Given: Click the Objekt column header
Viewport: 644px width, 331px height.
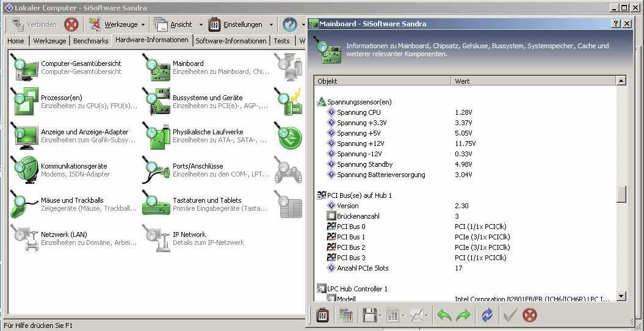Looking at the screenshot, I should coord(383,81).
